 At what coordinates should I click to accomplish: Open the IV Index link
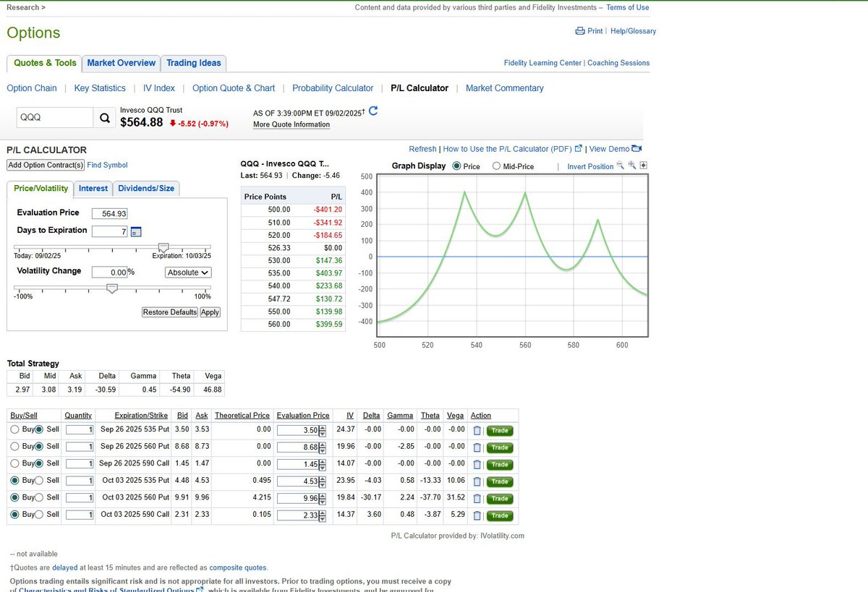tap(159, 88)
